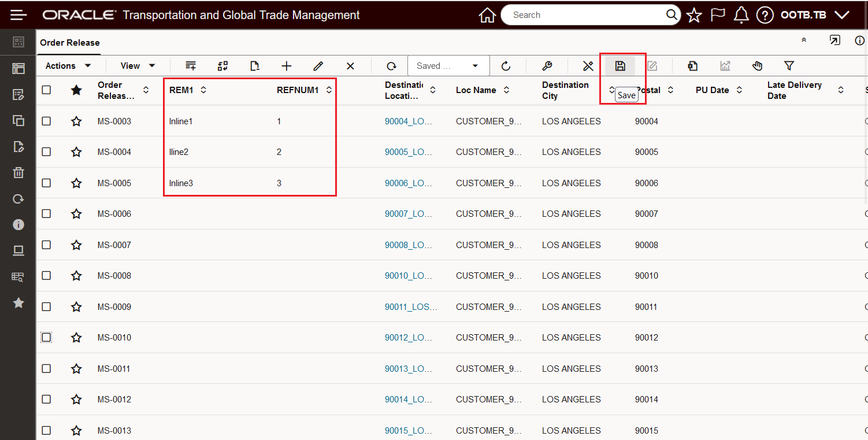The height and width of the screenshot is (440, 868).
Task: Collapse the header with double chevron
Action: (803, 40)
